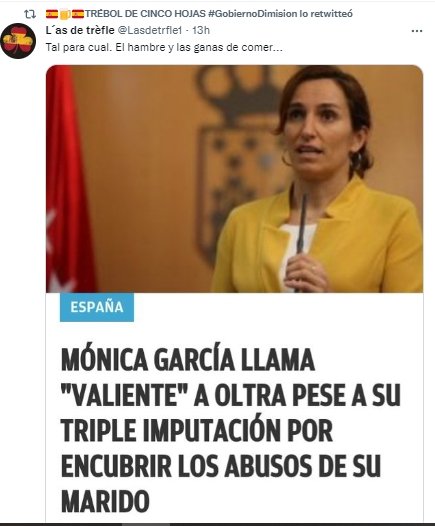Click the first Spain flag emoji
The height and width of the screenshot is (526, 435).
point(52,14)
